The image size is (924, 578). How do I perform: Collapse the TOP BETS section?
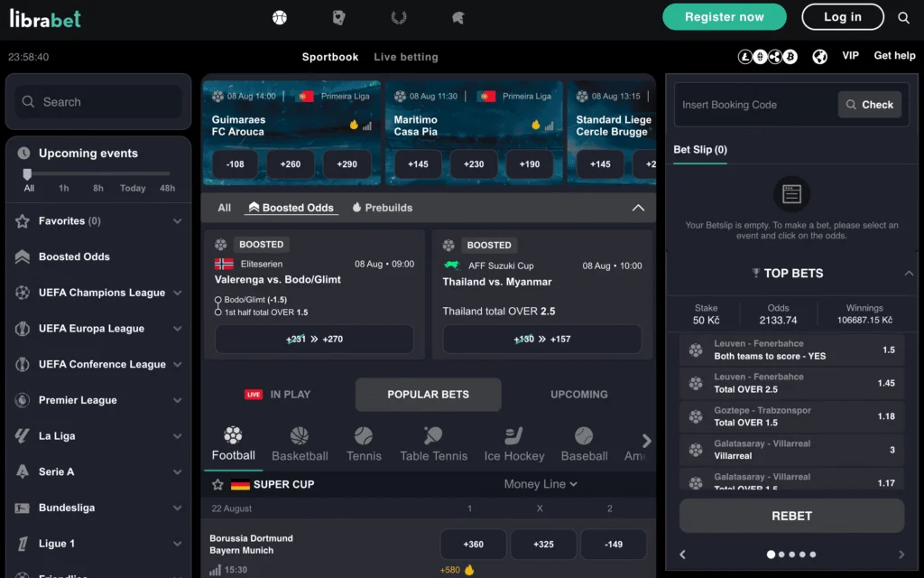(x=909, y=273)
